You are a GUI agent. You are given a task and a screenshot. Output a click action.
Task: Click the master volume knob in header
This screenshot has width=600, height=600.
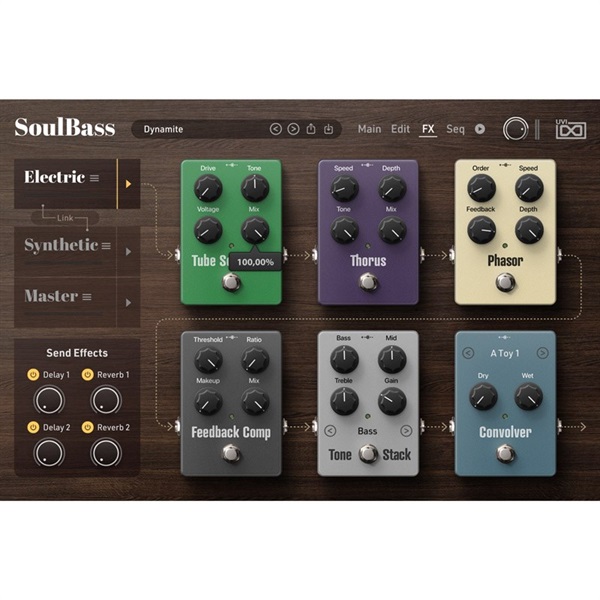(x=516, y=129)
